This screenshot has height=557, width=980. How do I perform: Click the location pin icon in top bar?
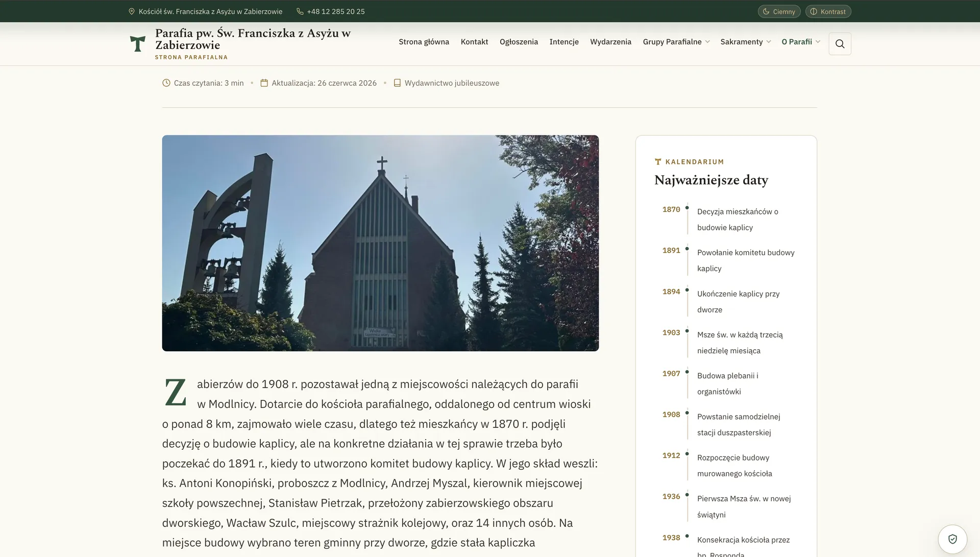coord(132,11)
